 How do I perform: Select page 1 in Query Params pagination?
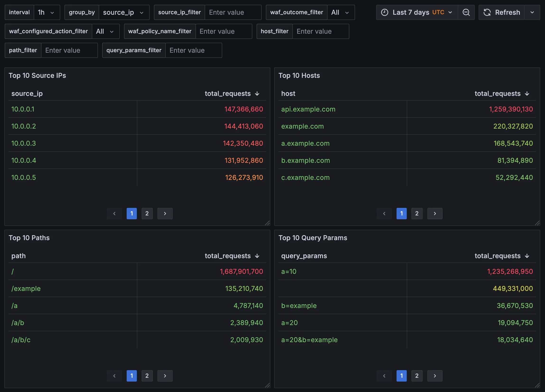(402, 376)
